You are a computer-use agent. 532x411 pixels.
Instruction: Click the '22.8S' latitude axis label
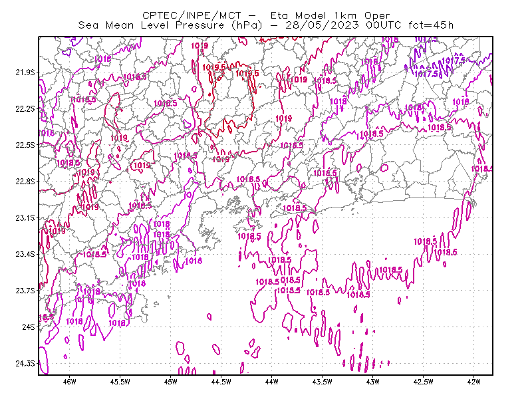(25, 182)
